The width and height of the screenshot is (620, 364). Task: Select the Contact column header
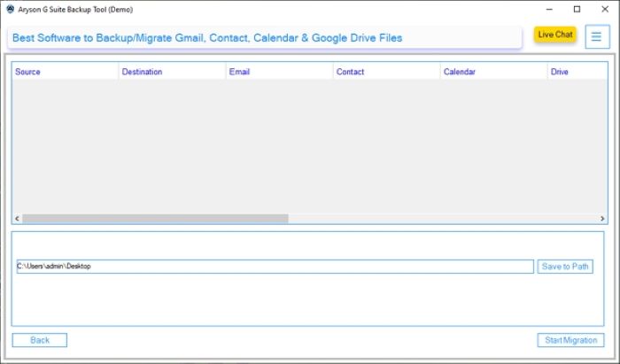coord(387,72)
